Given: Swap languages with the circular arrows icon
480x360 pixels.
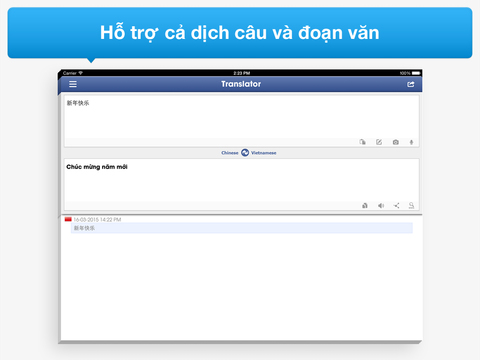Looking at the screenshot, I should point(245,153).
